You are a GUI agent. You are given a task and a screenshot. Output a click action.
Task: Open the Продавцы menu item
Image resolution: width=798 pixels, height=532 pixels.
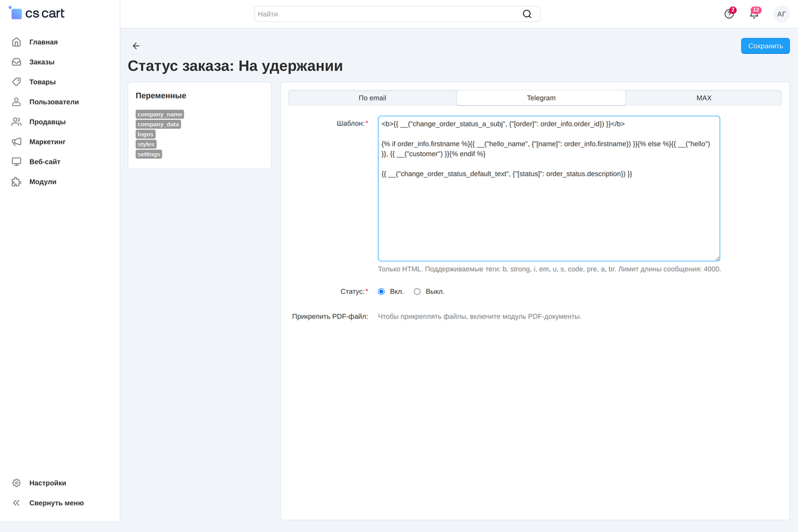47,122
